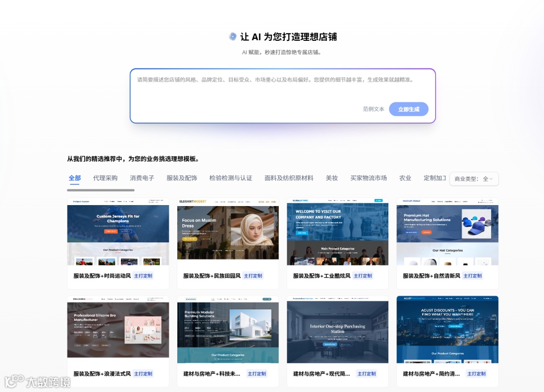
Task: Click the AI sparkle icon beside the heading
Action: [x=233, y=36]
